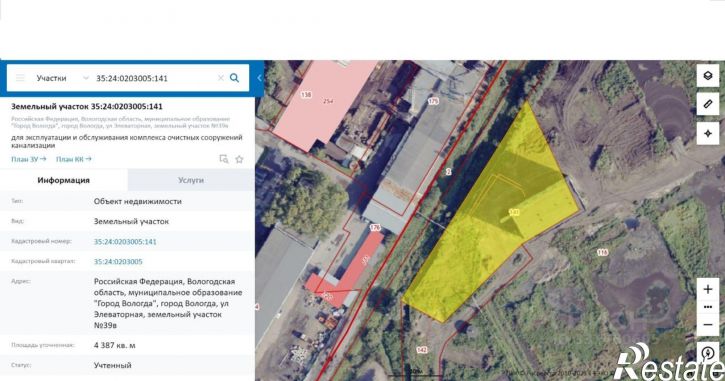Open cadastral quarter 35:24:0203005 link

pyautogui.click(x=118, y=262)
